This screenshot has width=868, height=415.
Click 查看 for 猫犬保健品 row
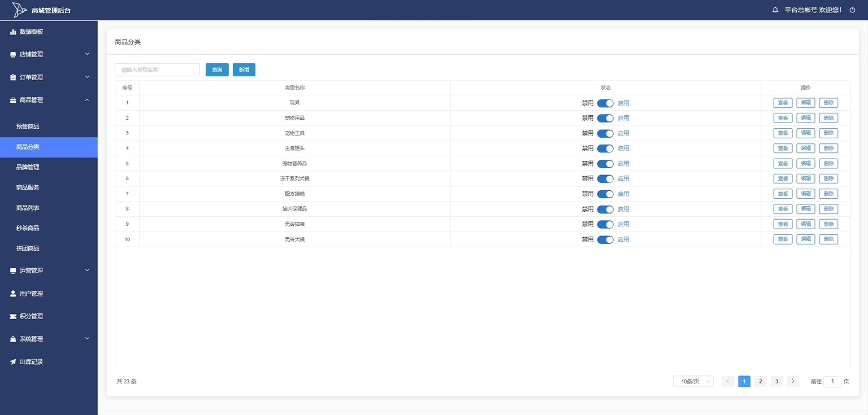(783, 209)
